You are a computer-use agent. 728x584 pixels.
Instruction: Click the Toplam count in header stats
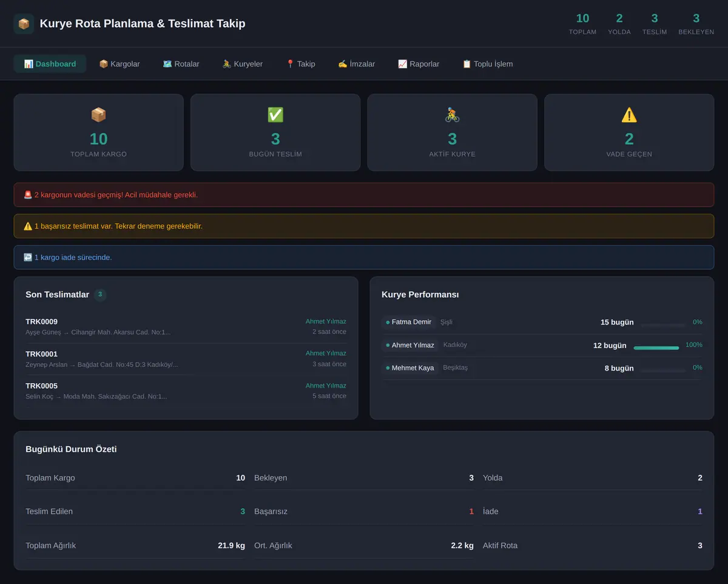[582, 18]
